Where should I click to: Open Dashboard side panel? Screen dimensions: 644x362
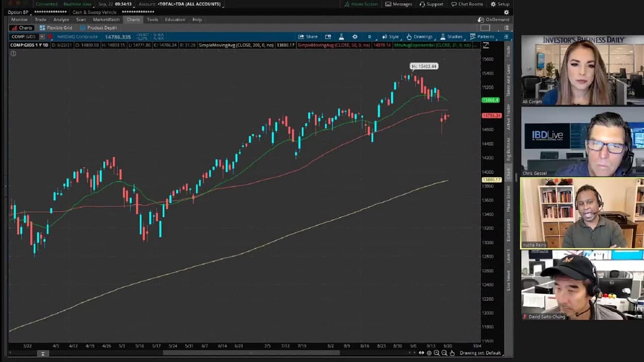click(x=508, y=230)
